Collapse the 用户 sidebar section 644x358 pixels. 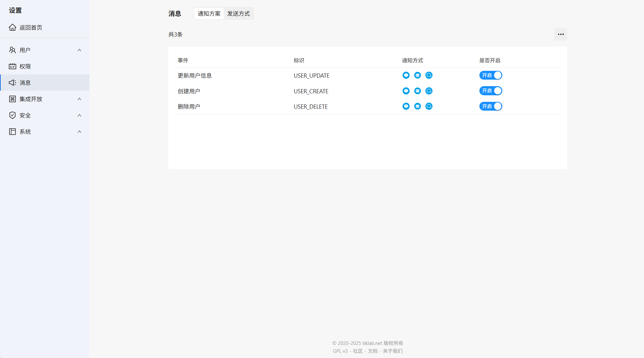[x=79, y=50]
